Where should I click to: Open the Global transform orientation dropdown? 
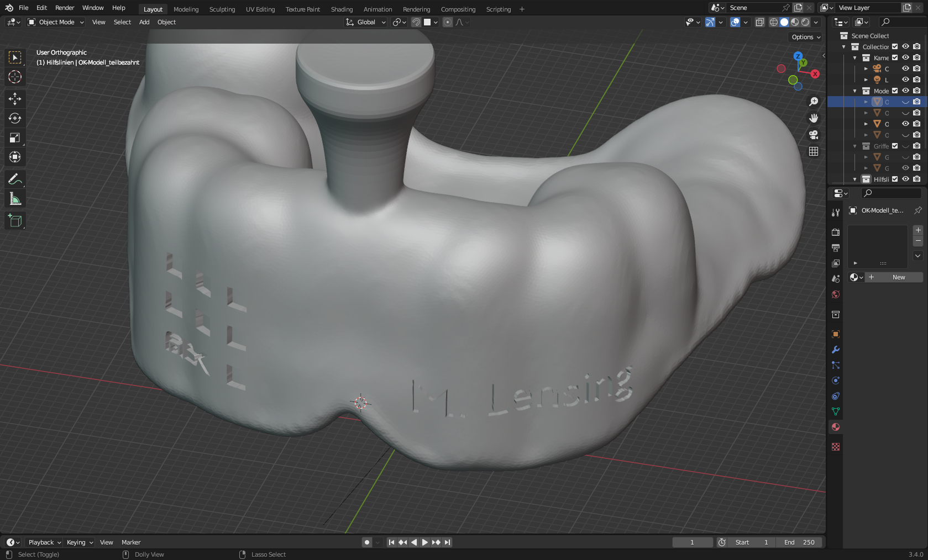tap(365, 22)
